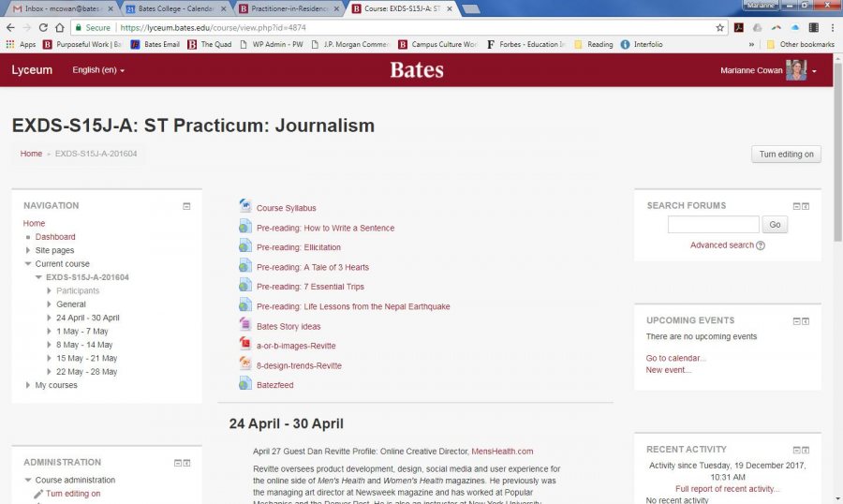Click the web icon beside How to Write a Sentence
This screenshot has width=843, height=504.
pos(245,227)
